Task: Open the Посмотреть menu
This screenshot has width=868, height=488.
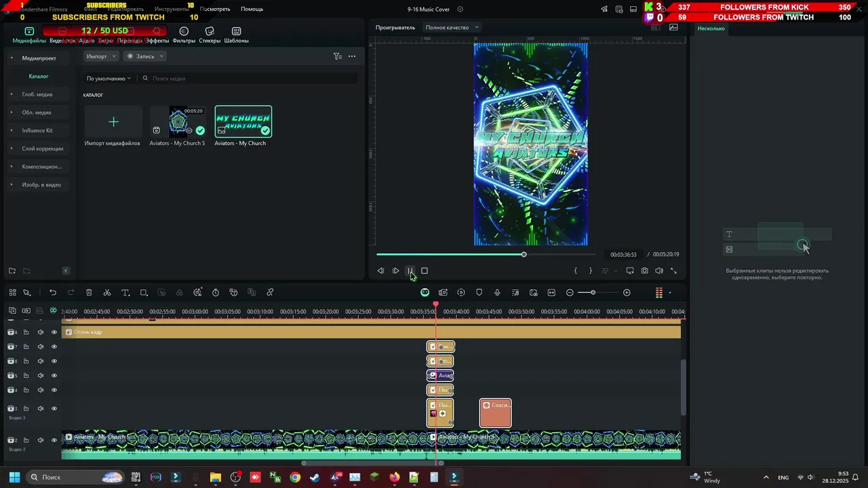Action: [x=215, y=9]
